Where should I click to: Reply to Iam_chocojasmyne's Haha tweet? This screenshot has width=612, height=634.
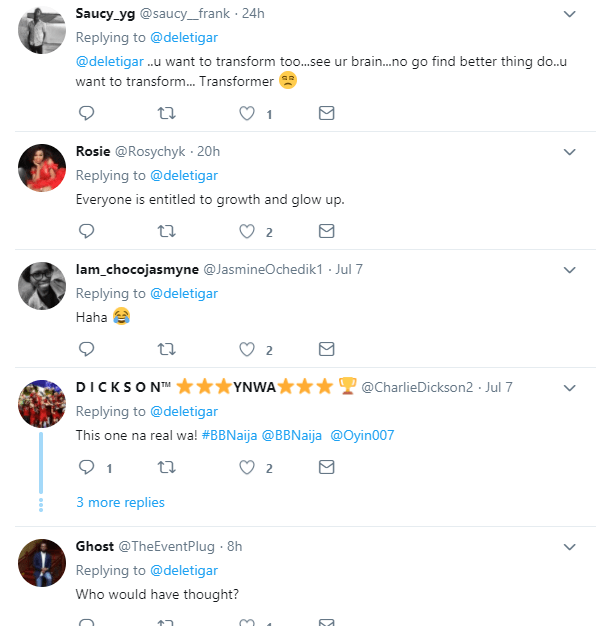pos(86,349)
